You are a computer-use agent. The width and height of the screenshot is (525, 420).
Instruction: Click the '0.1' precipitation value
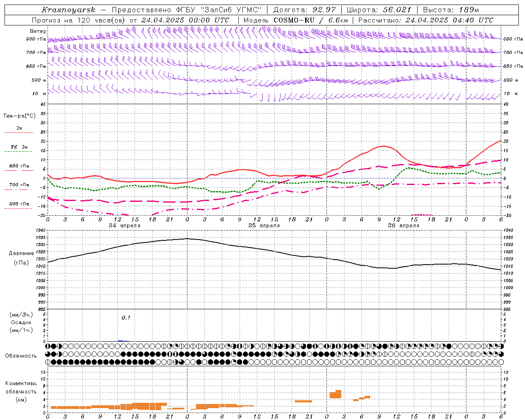point(126,317)
